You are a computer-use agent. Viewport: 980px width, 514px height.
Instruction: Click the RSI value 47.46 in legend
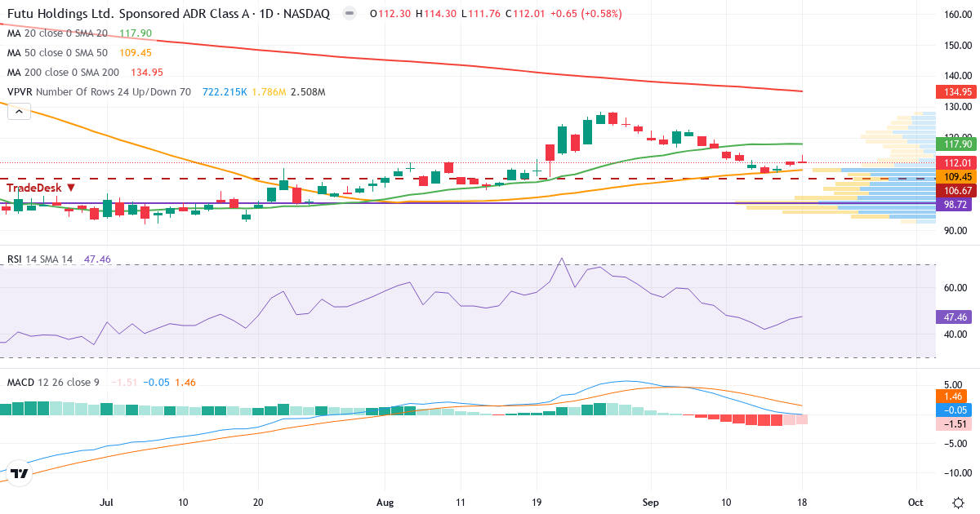coord(97,259)
